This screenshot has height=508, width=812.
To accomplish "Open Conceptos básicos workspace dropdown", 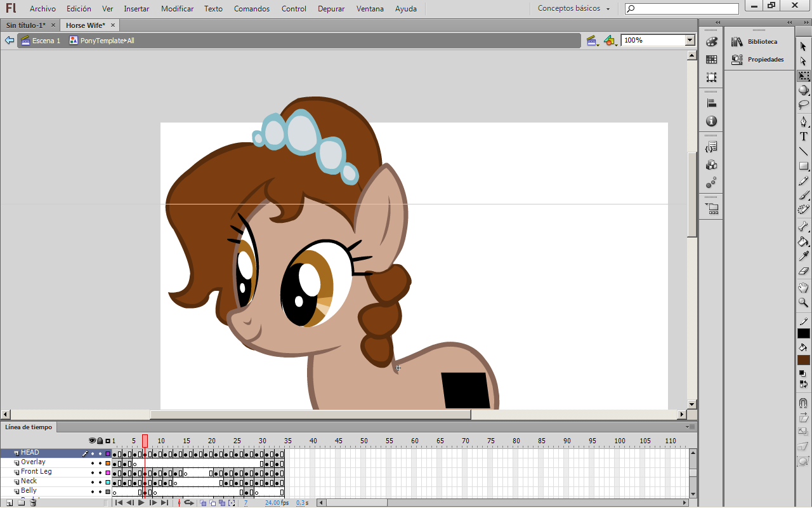I will (x=573, y=9).
